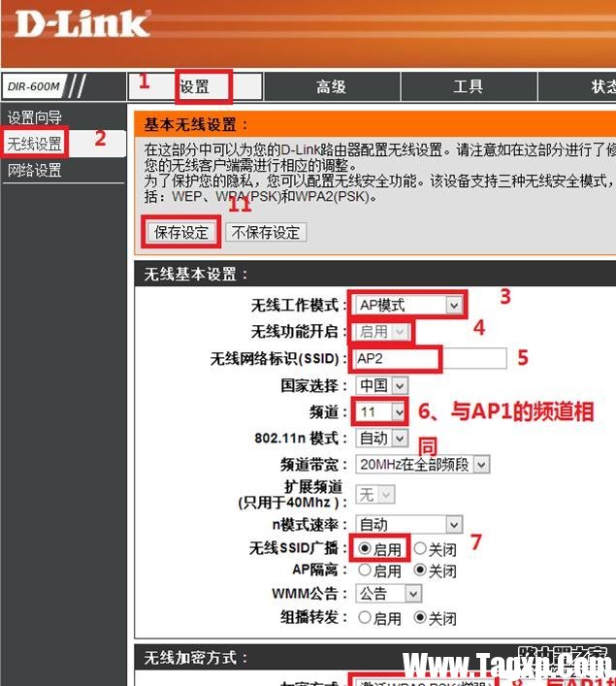Open the 无线功能开启 dropdown
Image resolution: width=616 pixels, height=686 pixels.
point(382,331)
